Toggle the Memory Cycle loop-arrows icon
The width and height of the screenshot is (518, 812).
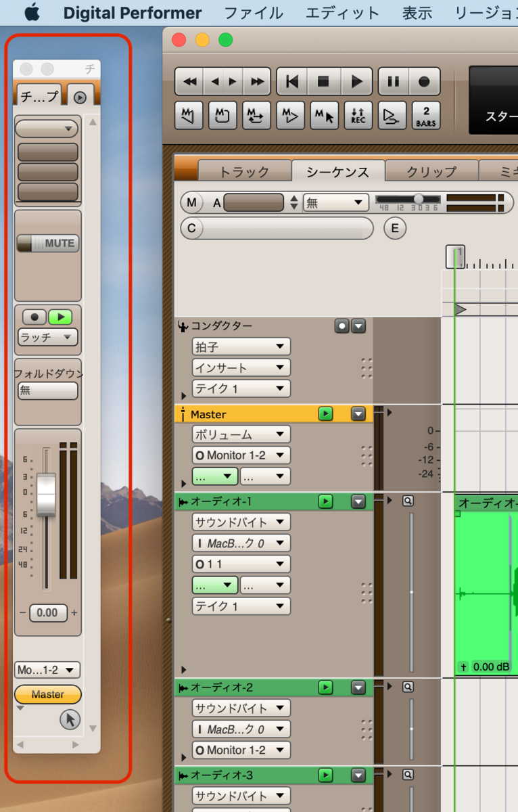click(x=257, y=115)
